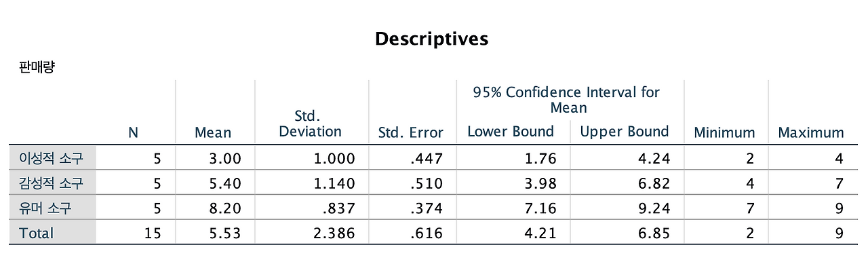
Task: Click the 95% Confidence Interval header
Action: pyautogui.click(x=568, y=100)
